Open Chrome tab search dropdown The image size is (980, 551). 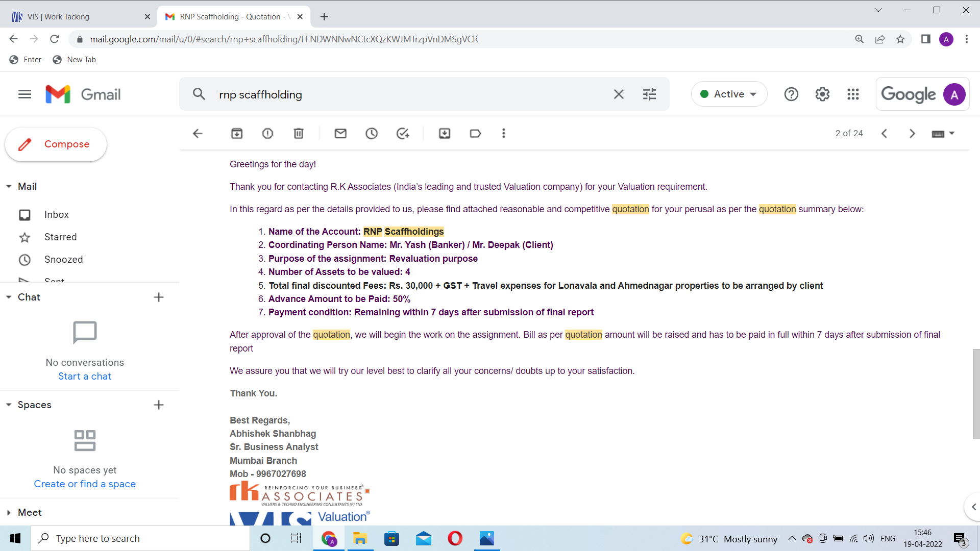[x=878, y=10]
